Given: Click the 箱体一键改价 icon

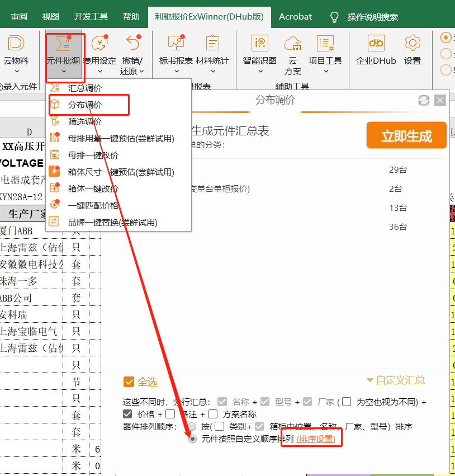Looking at the screenshot, I should [55, 188].
